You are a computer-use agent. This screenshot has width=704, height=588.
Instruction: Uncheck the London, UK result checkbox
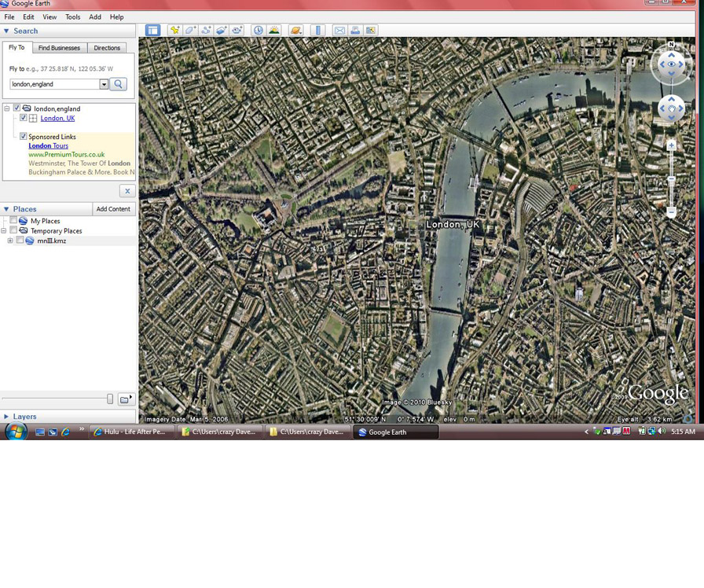(x=24, y=118)
